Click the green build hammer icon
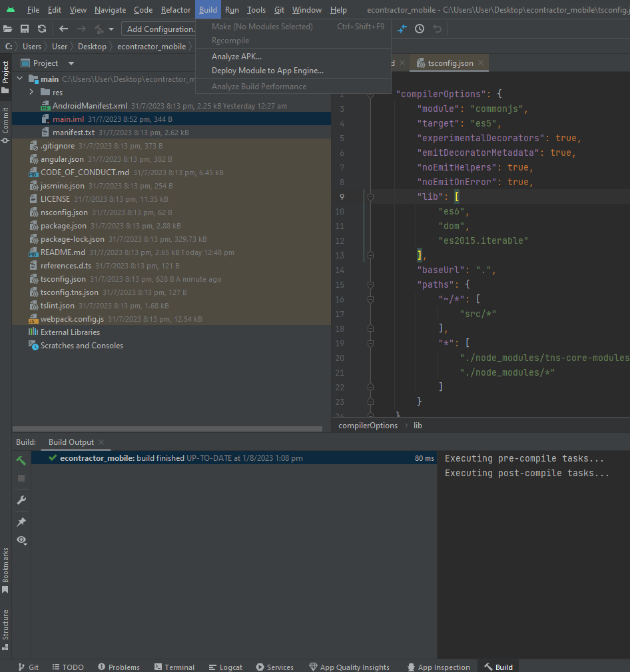630x672 pixels. pyautogui.click(x=21, y=460)
